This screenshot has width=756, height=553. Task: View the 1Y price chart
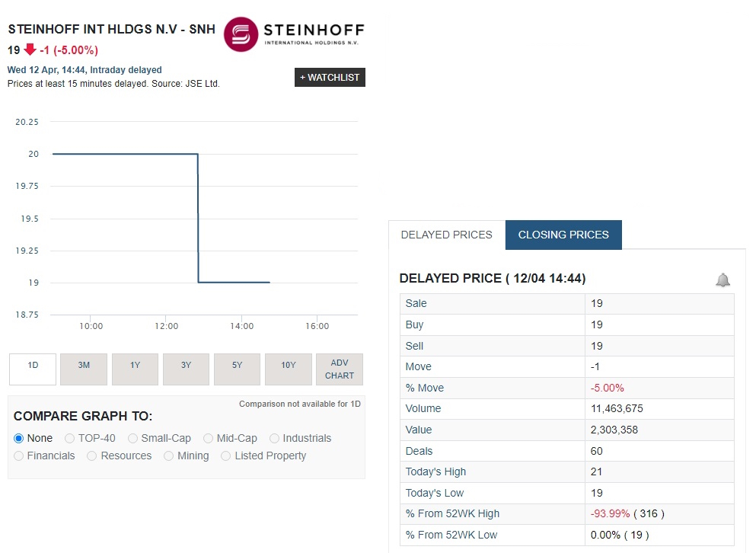135,369
